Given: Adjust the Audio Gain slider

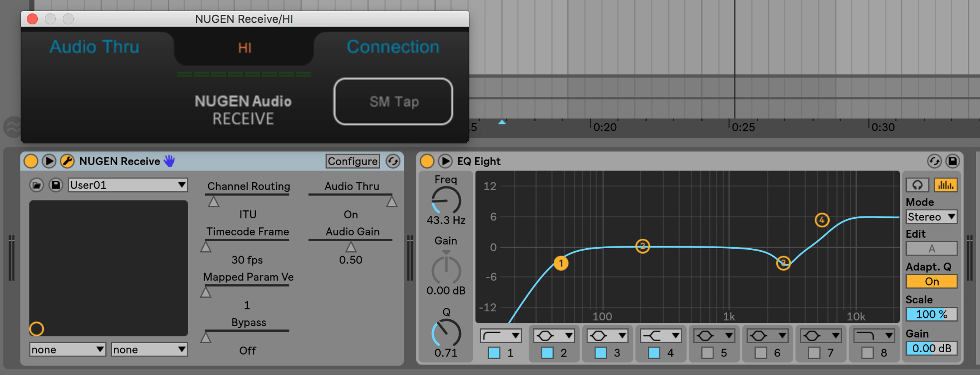Looking at the screenshot, I should coord(351,247).
